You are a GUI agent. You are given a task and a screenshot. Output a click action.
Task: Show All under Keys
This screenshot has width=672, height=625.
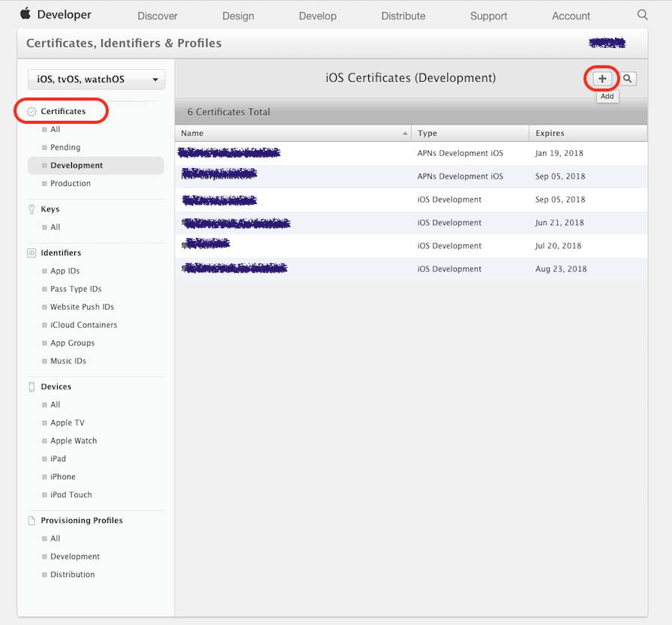(x=55, y=227)
